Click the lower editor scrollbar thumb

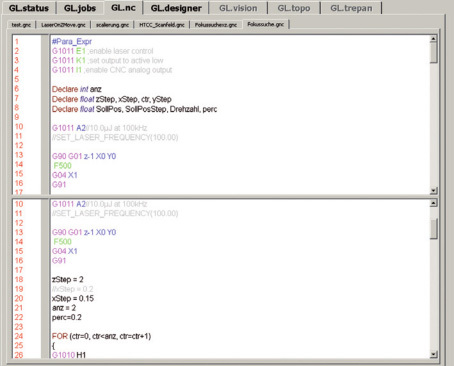(433, 229)
